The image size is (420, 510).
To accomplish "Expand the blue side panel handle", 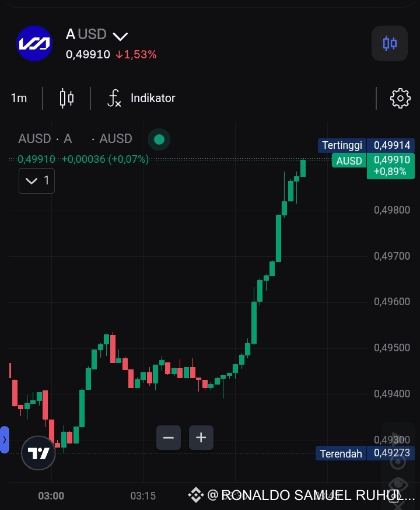I will click(4, 440).
